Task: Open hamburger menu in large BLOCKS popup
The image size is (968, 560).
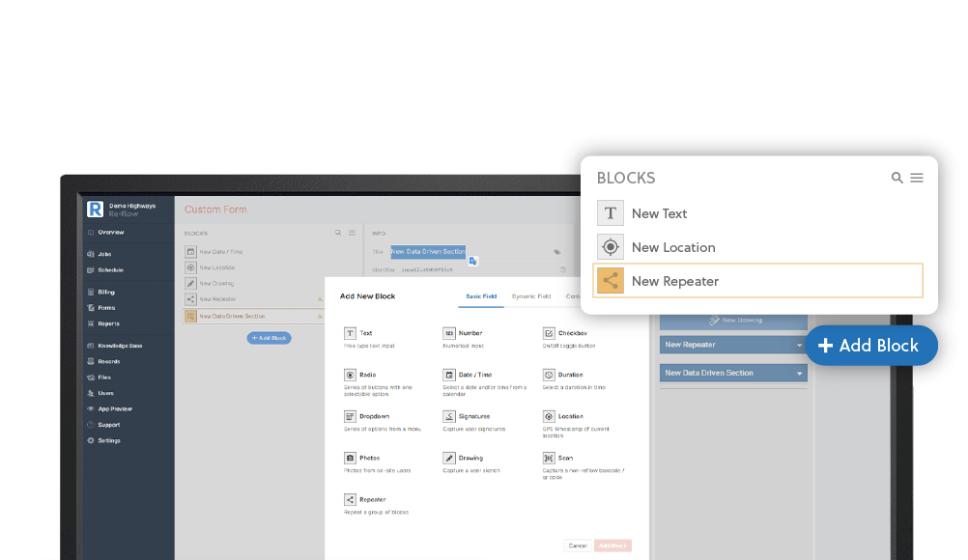Action: (x=917, y=178)
